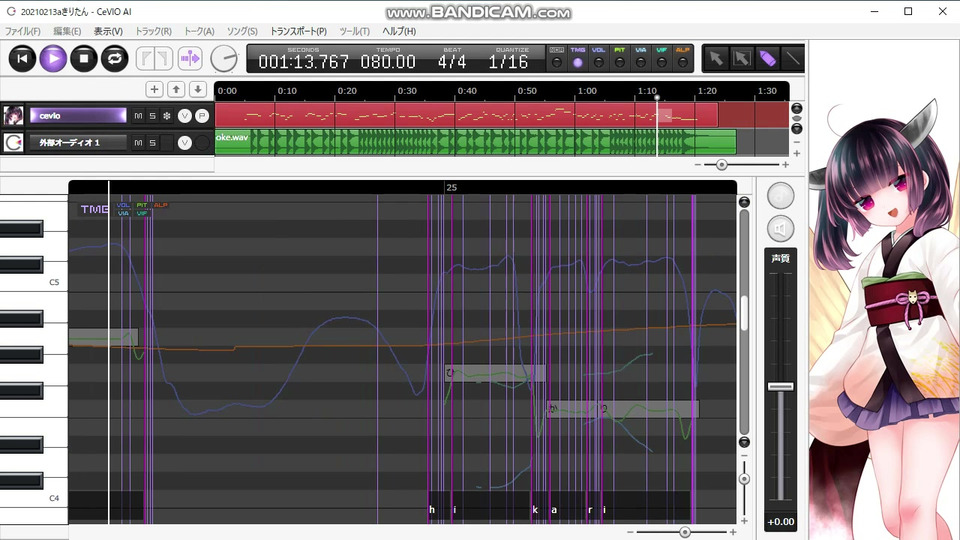Select the arrow pointer tool
960x540 pixels.
pyautogui.click(x=716, y=58)
